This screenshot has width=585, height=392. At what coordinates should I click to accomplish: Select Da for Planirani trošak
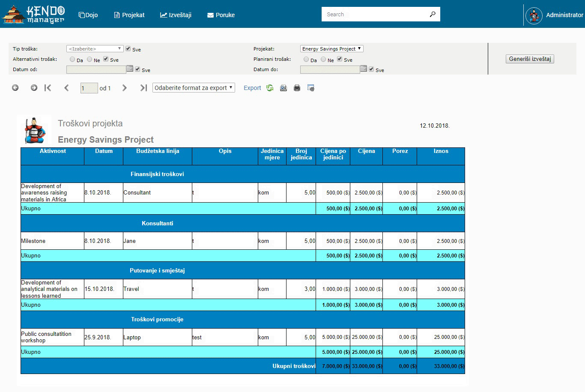coord(306,60)
